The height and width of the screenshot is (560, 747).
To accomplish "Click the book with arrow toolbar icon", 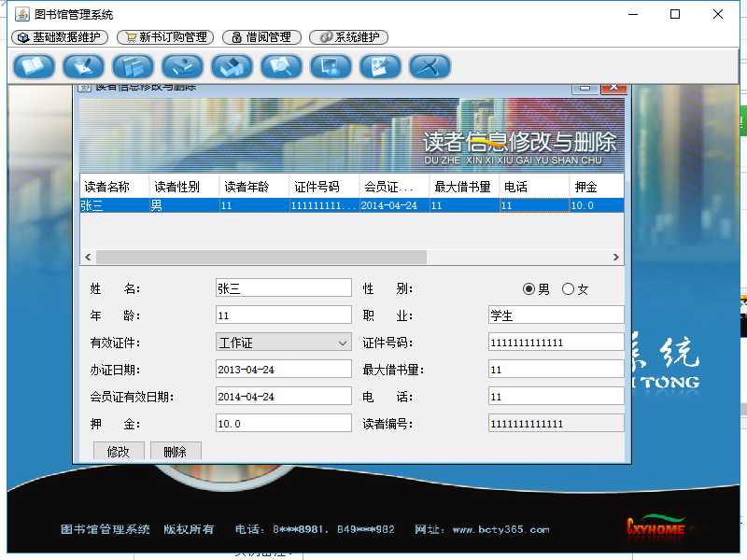I will tap(182, 67).
